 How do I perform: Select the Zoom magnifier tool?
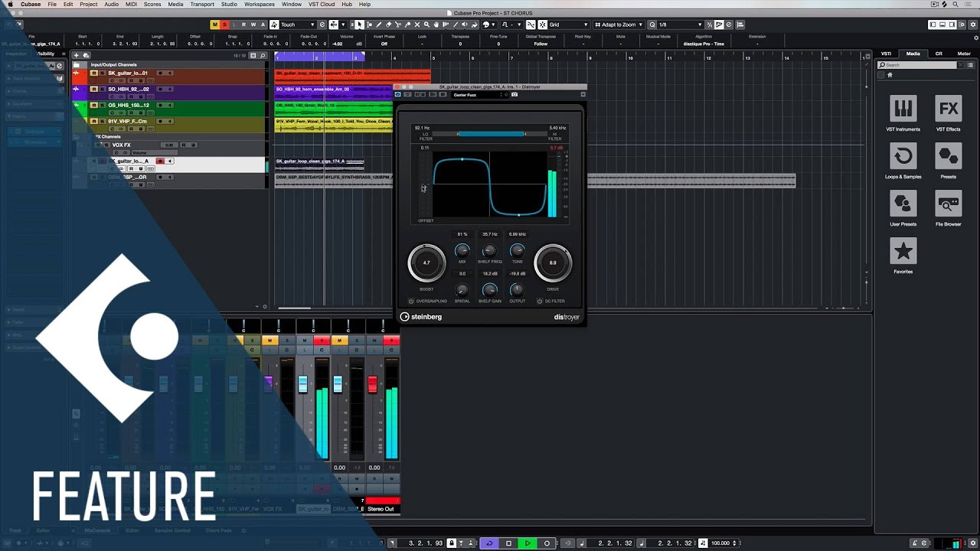tap(426, 24)
